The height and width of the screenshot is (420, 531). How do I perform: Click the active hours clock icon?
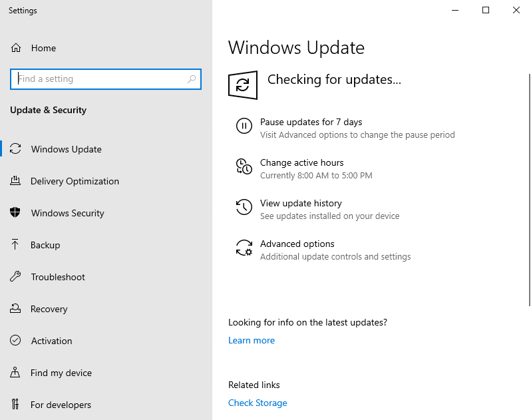click(244, 166)
